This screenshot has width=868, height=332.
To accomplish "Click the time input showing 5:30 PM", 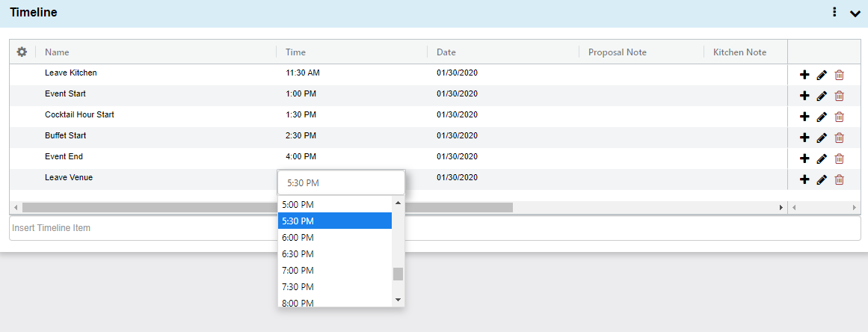I will 341,183.
